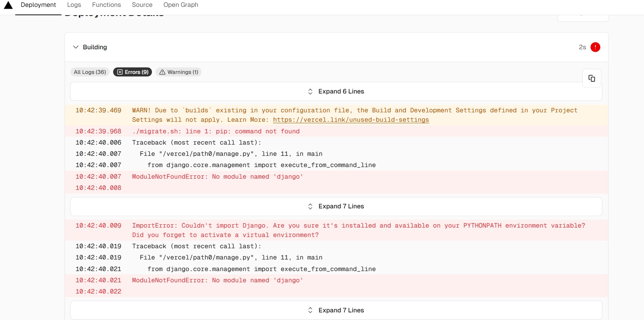This screenshot has height=320, width=644.
Task: Expand the bottom 7 Lines log group
Action: (341, 310)
